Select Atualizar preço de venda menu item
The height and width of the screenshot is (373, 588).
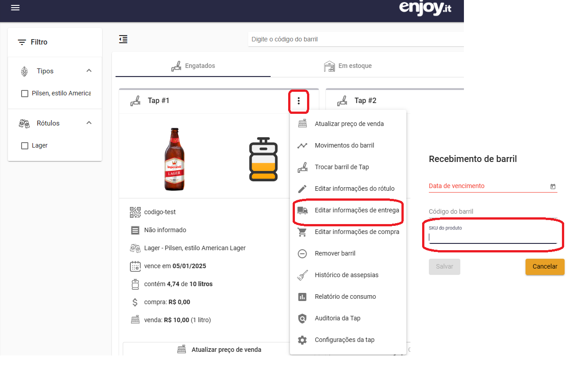pyautogui.click(x=348, y=124)
